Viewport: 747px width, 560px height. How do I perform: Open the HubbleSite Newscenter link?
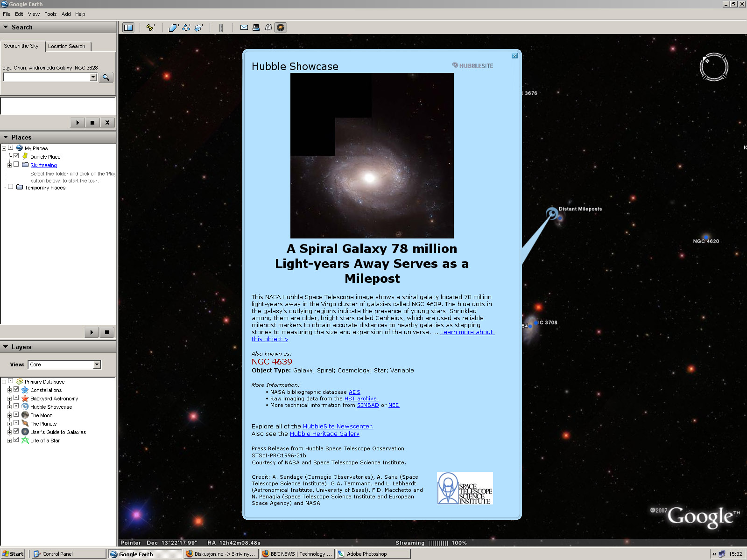click(338, 426)
